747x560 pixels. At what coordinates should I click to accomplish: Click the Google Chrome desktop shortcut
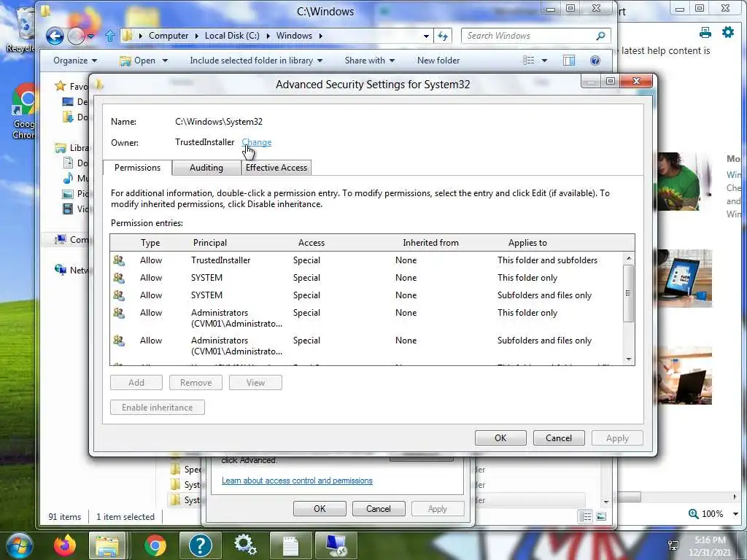[x=23, y=111]
